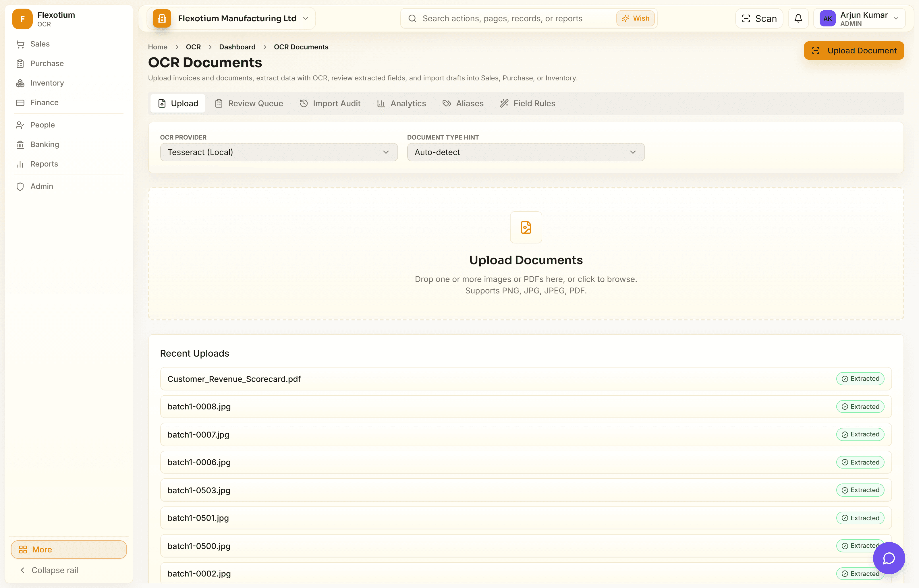Open Inventory boxes icon
This screenshot has width=919, height=588.
click(20, 83)
